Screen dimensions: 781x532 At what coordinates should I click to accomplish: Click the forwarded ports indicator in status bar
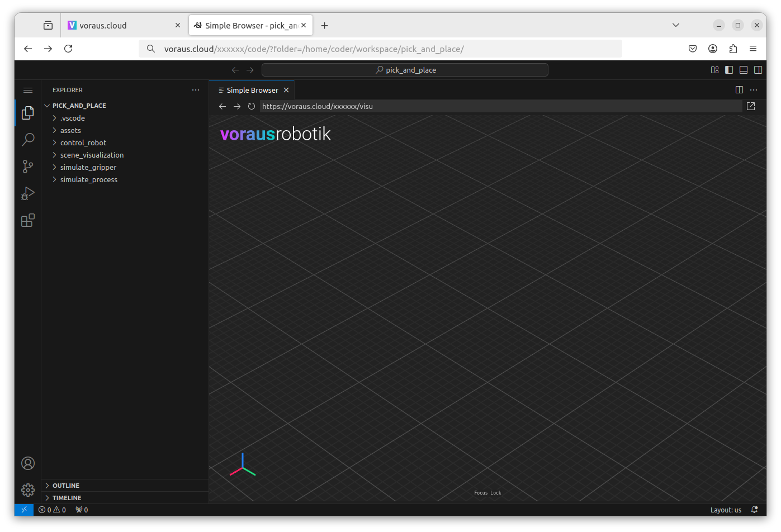pyautogui.click(x=82, y=510)
